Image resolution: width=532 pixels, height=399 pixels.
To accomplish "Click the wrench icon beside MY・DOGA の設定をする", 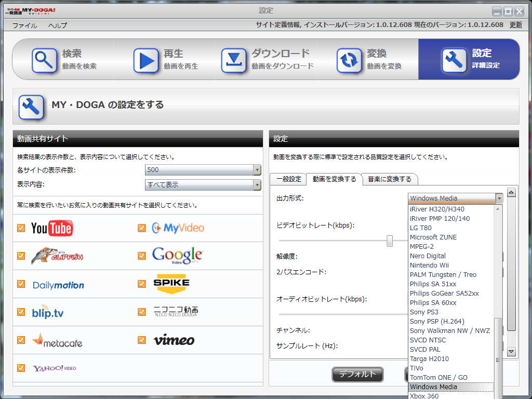I will [x=31, y=107].
